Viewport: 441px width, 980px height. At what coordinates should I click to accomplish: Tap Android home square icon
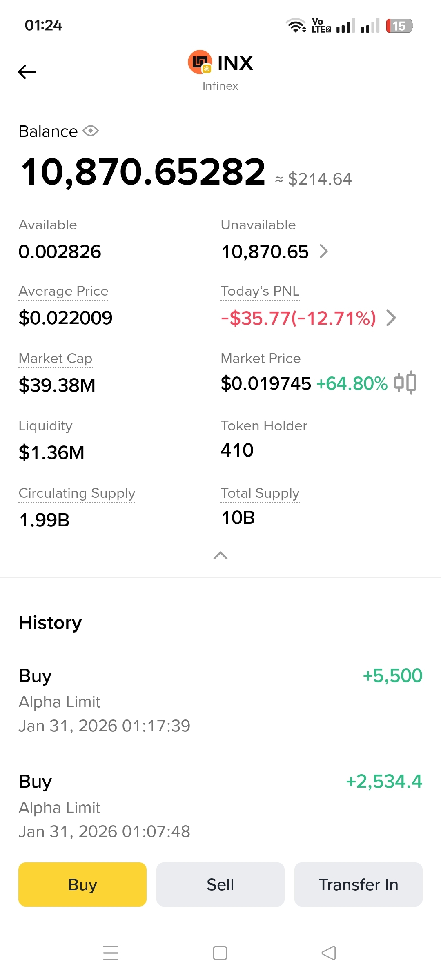point(220,953)
